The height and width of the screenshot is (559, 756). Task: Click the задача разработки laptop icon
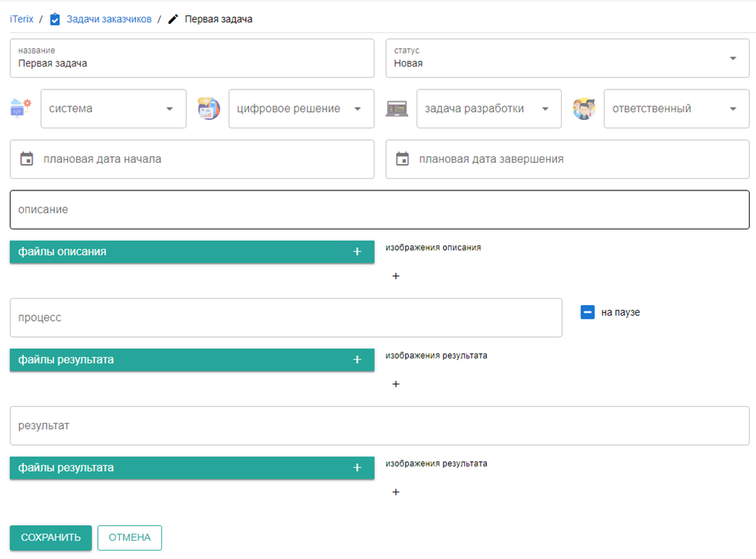tap(397, 109)
